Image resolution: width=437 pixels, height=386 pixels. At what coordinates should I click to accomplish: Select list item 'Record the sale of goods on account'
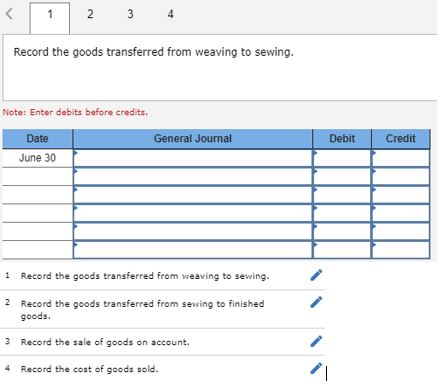[105, 342]
